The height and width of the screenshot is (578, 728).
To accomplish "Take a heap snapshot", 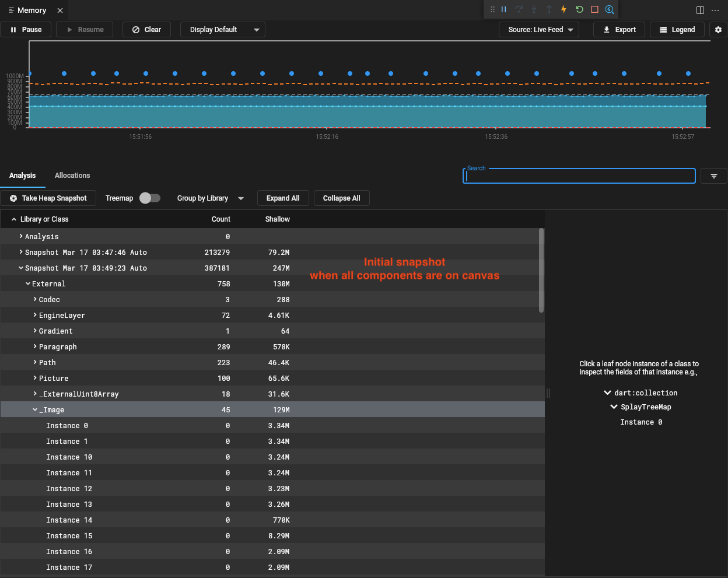I will click(48, 198).
